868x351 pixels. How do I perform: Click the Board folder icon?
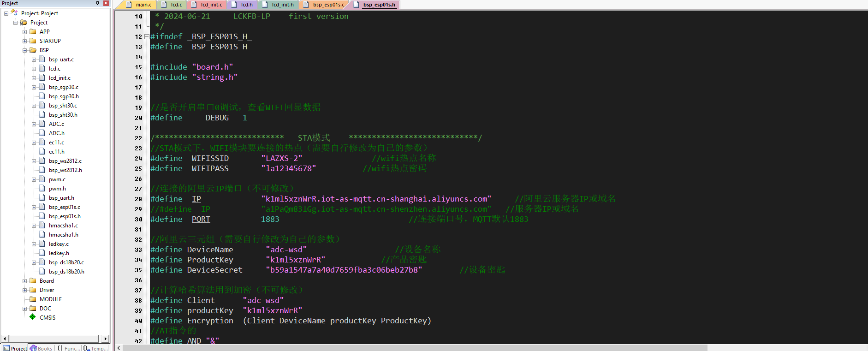[x=33, y=281]
